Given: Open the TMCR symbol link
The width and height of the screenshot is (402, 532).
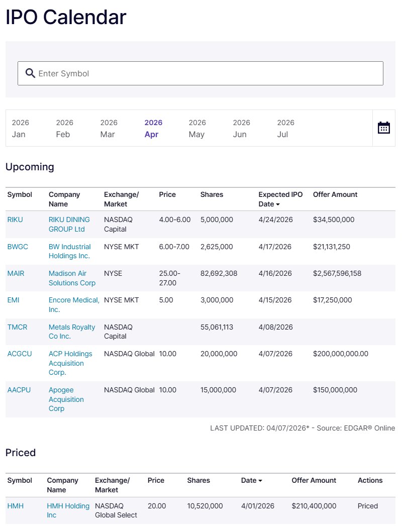Looking at the screenshot, I should coord(17,327).
